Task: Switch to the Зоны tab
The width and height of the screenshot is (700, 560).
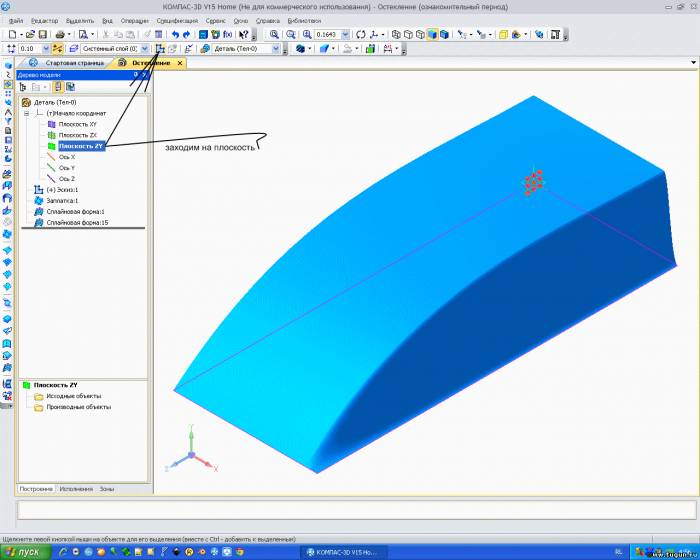Action: click(x=107, y=489)
